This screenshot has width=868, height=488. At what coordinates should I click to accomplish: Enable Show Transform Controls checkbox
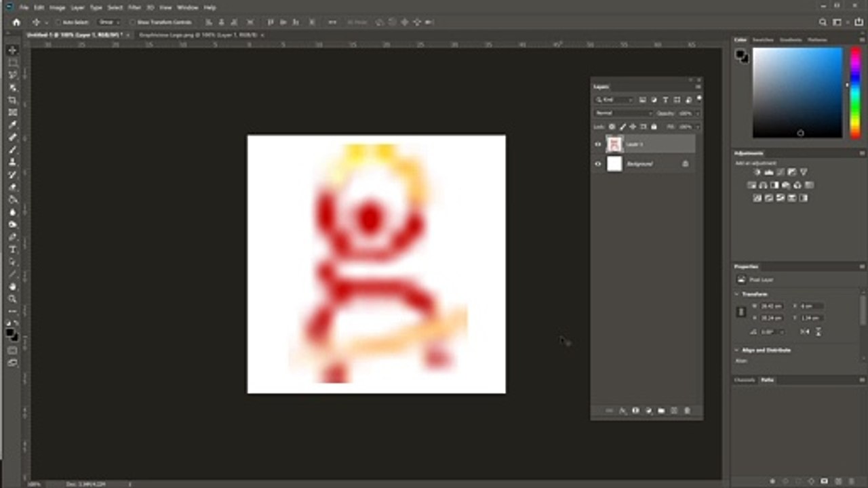click(x=133, y=22)
